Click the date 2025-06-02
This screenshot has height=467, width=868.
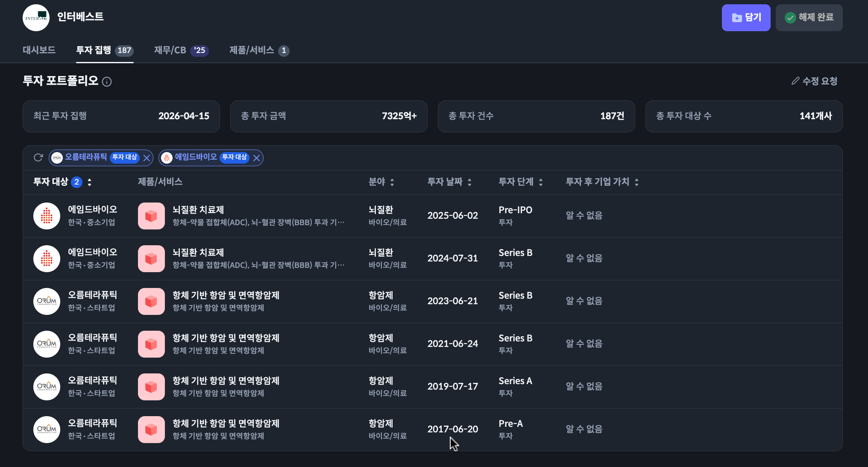click(453, 216)
